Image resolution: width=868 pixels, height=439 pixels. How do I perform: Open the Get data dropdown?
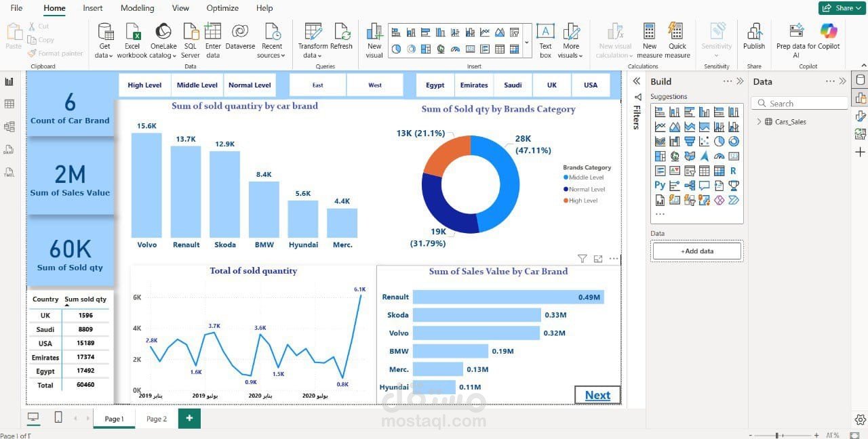105,41
